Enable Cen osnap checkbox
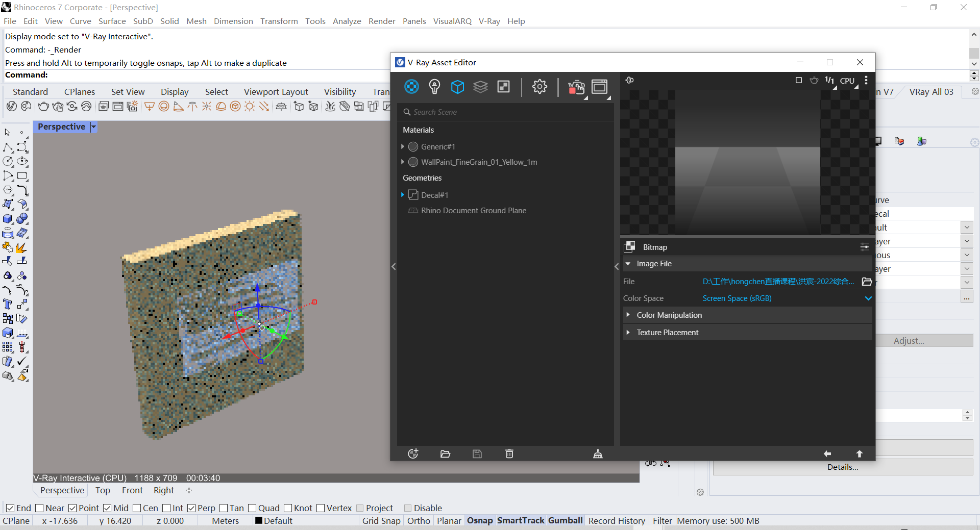 pyautogui.click(x=137, y=508)
